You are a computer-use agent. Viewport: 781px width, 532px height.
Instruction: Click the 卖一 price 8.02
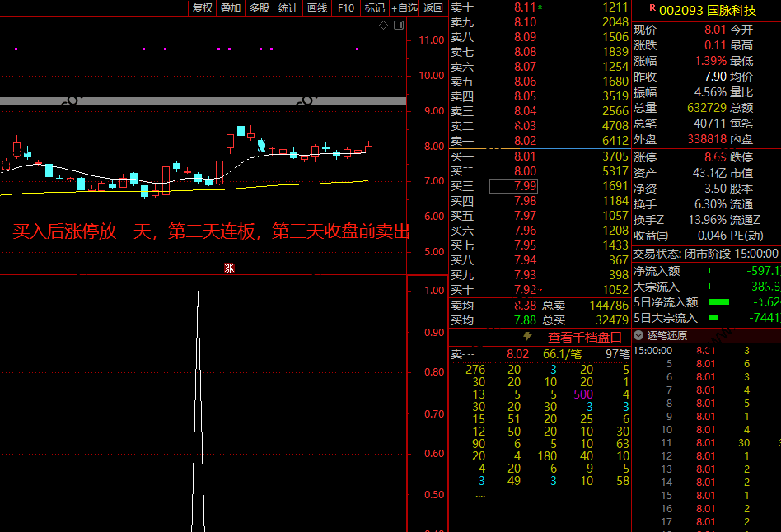[x=525, y=141]
